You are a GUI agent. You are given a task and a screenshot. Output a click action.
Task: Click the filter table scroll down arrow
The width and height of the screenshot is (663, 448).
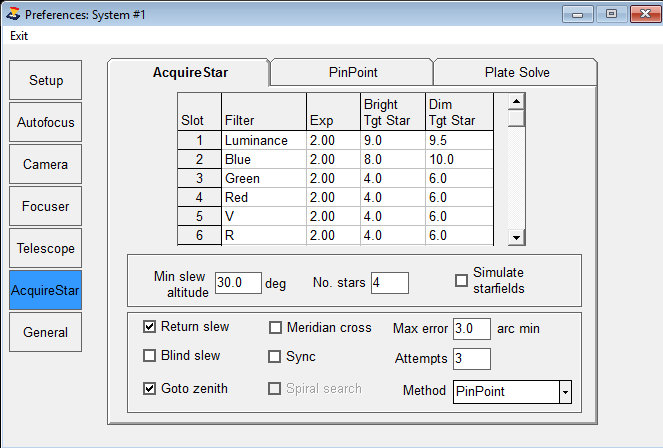click(516, 237)
